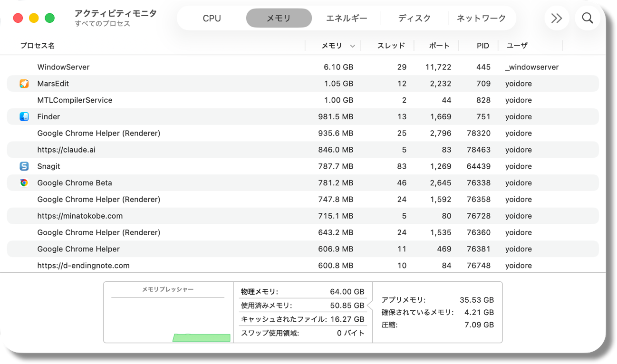
Task: Toggle full screen with the green button
Action: click(x=49, y=17)
